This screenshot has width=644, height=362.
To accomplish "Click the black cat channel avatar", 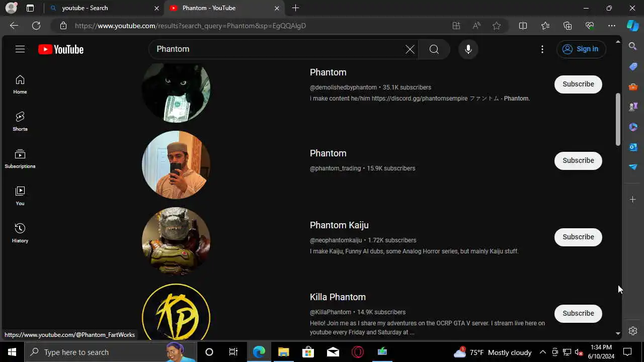I will click(176, 93).
